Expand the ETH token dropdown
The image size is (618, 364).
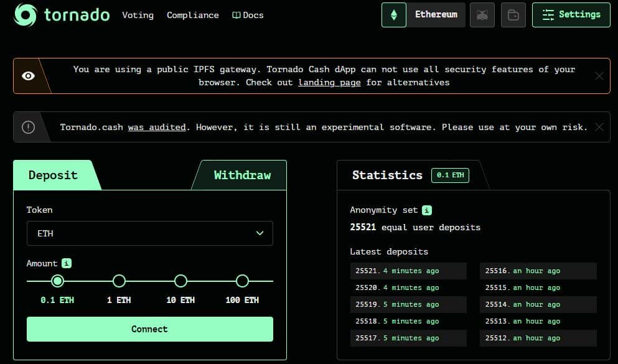click(150, 233)
